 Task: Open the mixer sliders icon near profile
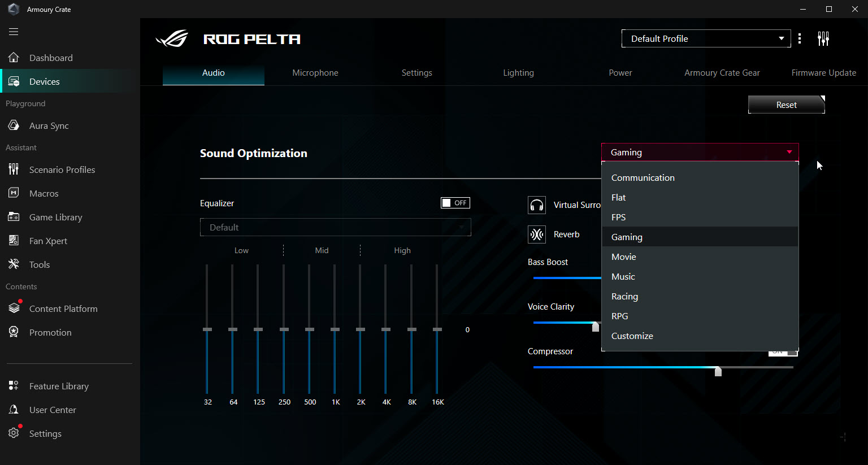[823, 38]
